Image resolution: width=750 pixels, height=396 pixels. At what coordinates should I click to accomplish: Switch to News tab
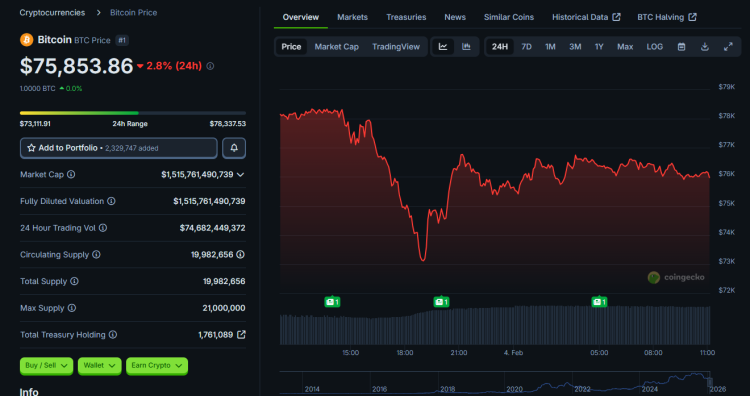(455, 17)
